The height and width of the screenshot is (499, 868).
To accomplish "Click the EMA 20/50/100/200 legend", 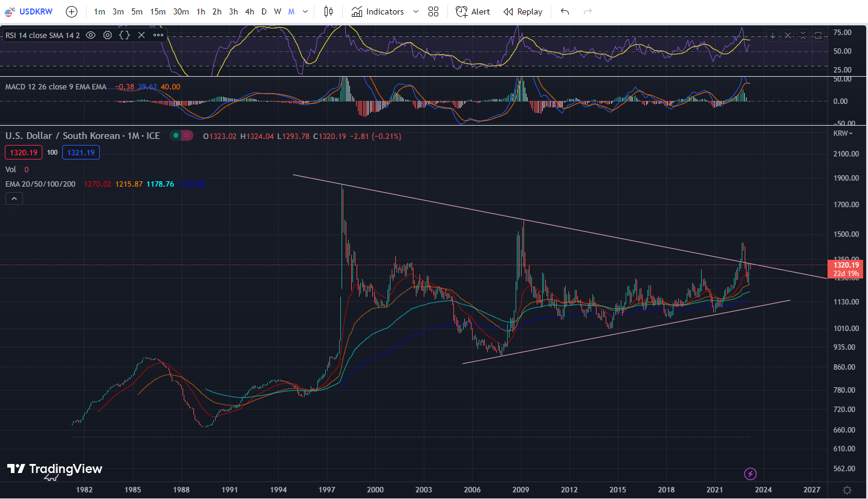I will tap(40, 184).
